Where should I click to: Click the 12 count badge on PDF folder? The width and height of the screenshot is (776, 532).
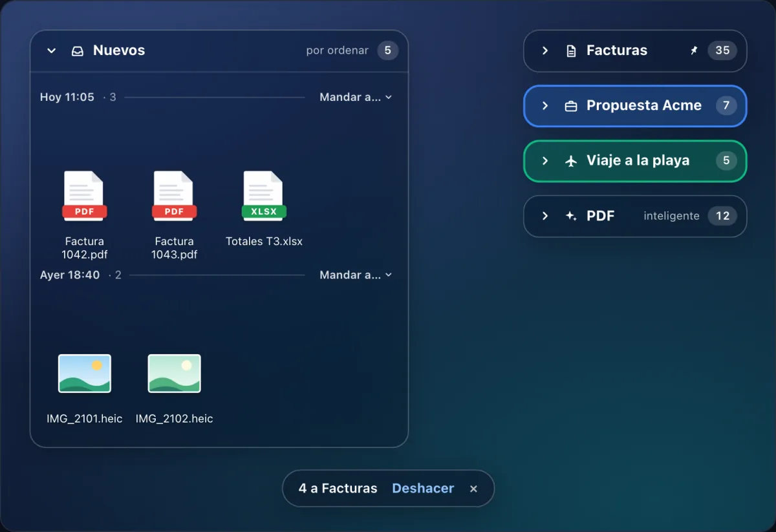[722, 216]
